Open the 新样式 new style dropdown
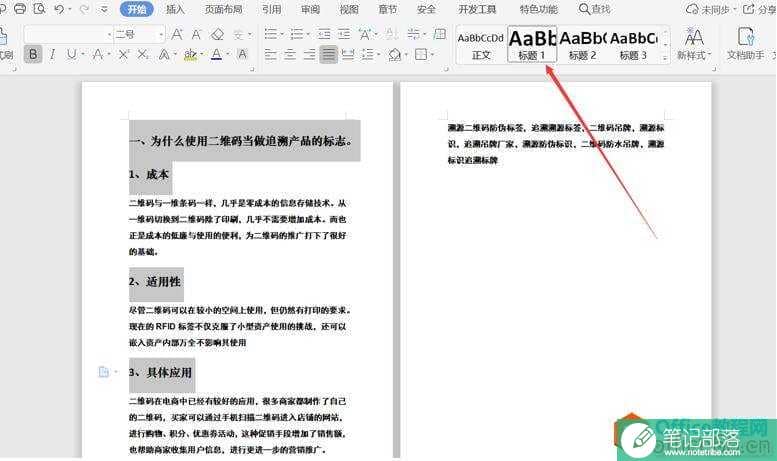 [694, 44]
